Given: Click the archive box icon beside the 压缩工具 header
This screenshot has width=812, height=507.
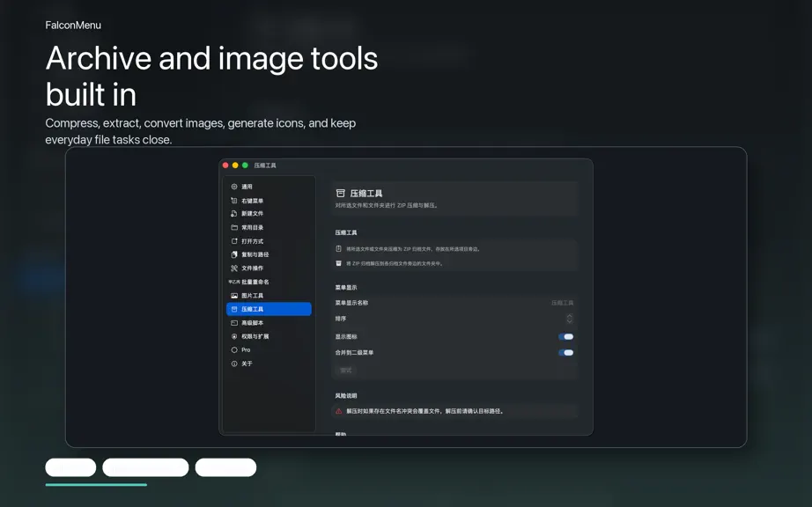Looking at the screenshot, I should click(x=340, y=193).
